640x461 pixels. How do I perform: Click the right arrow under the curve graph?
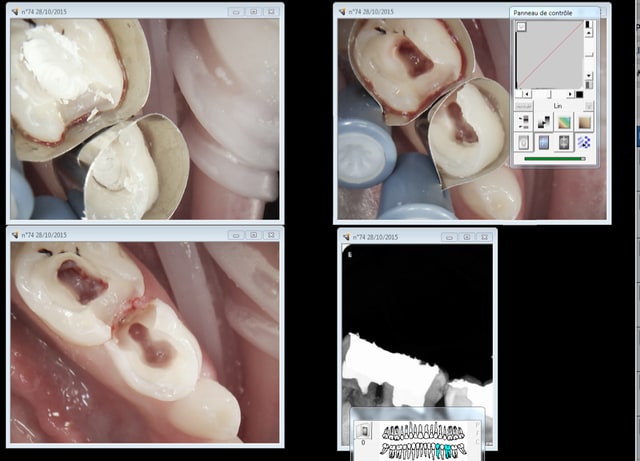[x=570, y=94]
